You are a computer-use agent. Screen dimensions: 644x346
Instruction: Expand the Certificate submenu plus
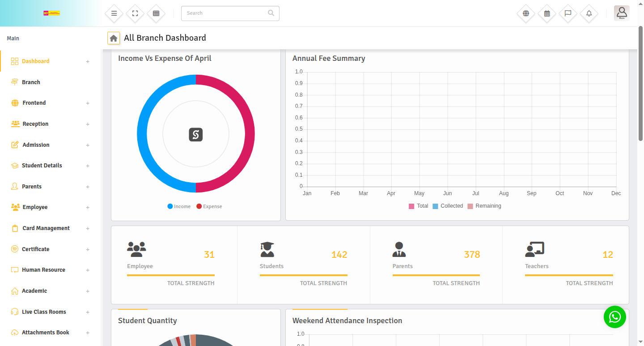coord(88,249)
